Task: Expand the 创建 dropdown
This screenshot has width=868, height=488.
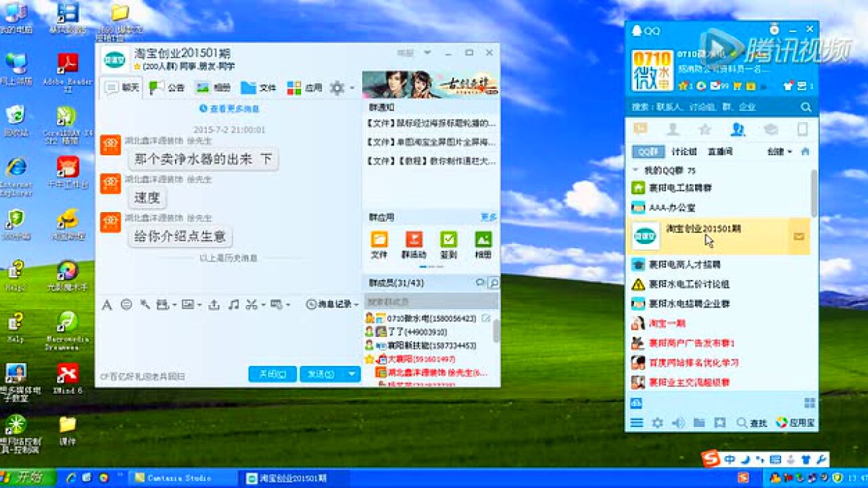Action: click(x=779, y=152)
